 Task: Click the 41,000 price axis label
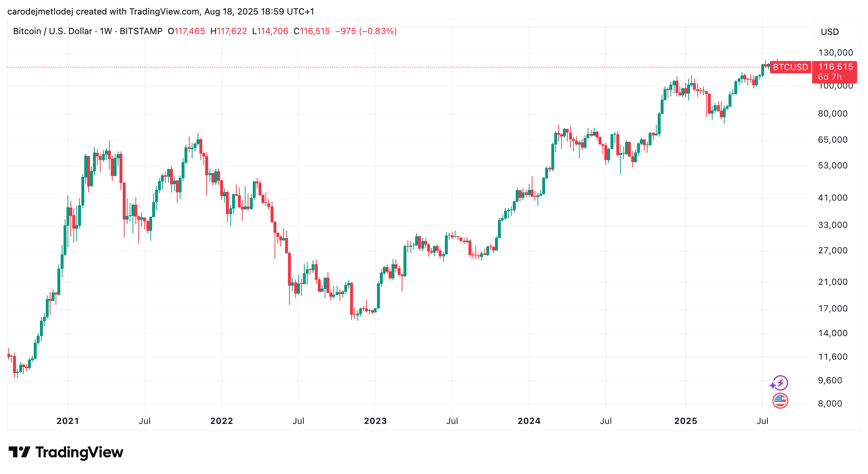tap(833, 198)
